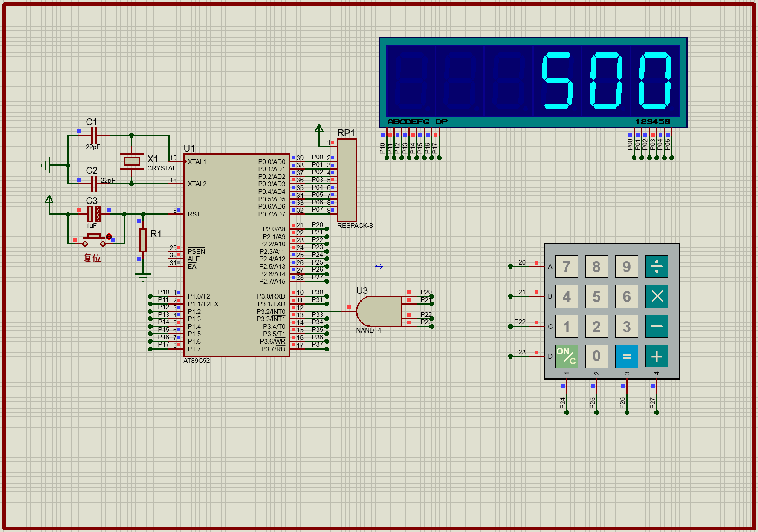Click the XTAL1 pin label
This screenshot has height=532, width=758.
click(197, 162)
